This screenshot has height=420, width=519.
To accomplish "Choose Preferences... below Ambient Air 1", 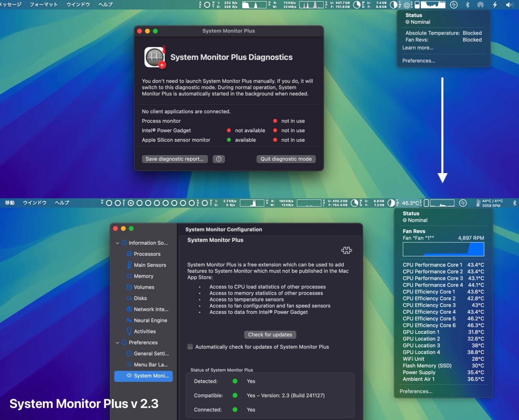I will point(416,391).
